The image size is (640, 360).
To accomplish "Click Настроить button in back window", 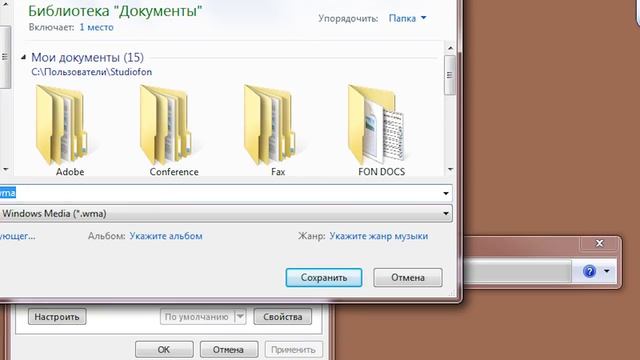I will point(57,317).
